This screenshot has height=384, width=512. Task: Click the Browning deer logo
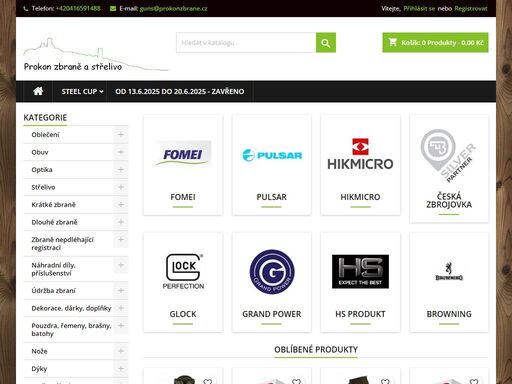point(449,271)
